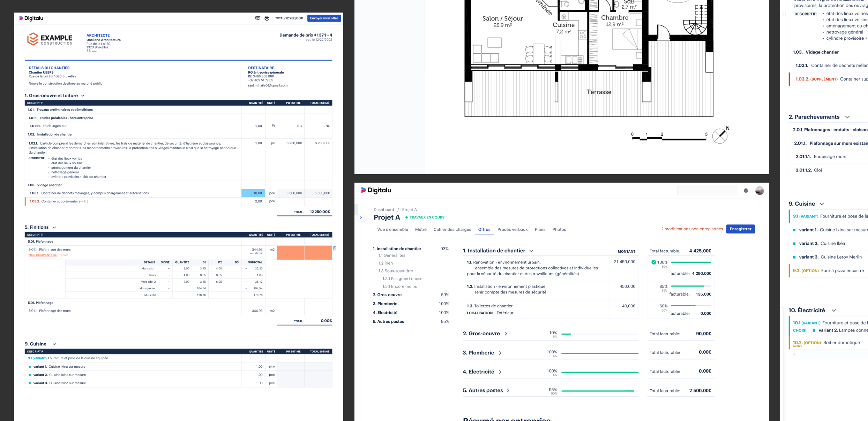Click the MON COMMENTAIRE label under Plafonnage
Viewport: 868px width, 421px height.
(43, 255)
